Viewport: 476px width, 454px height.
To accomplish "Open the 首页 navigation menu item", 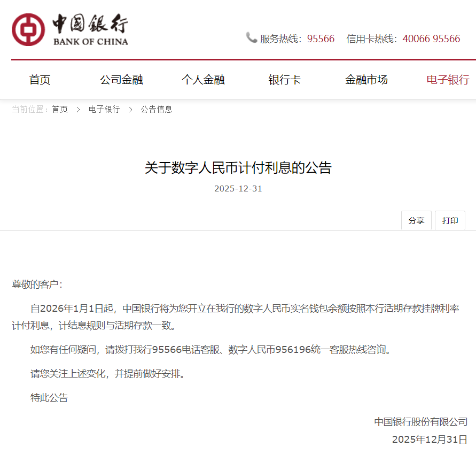I will [x=40, y=80].
